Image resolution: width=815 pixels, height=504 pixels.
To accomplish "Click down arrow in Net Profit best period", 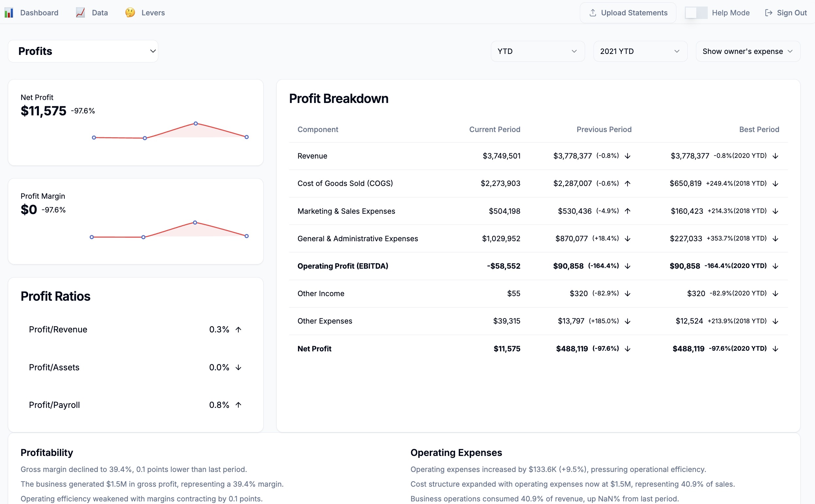I will (775, 349).
